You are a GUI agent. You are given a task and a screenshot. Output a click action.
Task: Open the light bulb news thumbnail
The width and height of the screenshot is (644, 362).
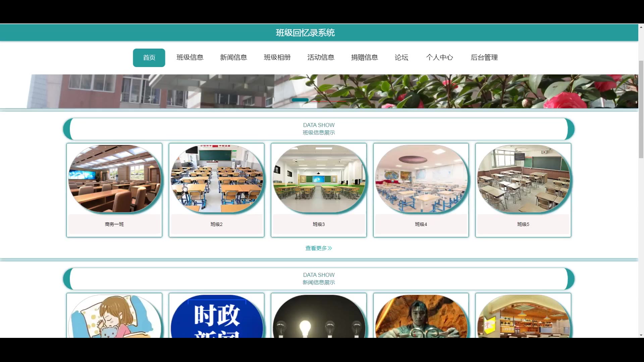319,316
